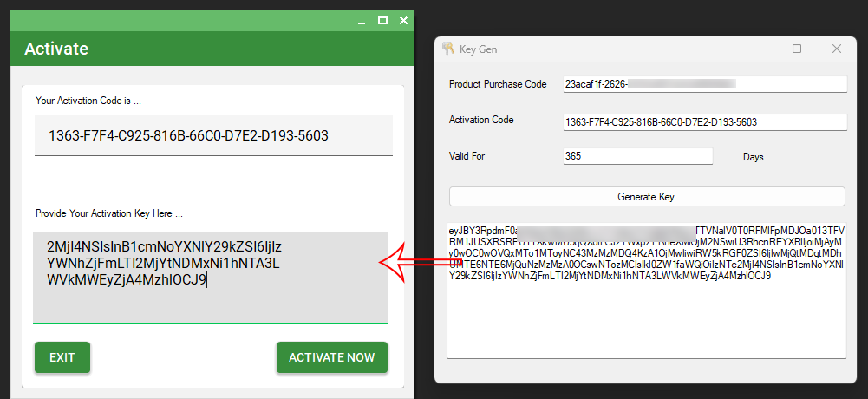Viewport: 868px width, 399px height.
Task: Click inside the generated key output box
Action: [646, 321]
